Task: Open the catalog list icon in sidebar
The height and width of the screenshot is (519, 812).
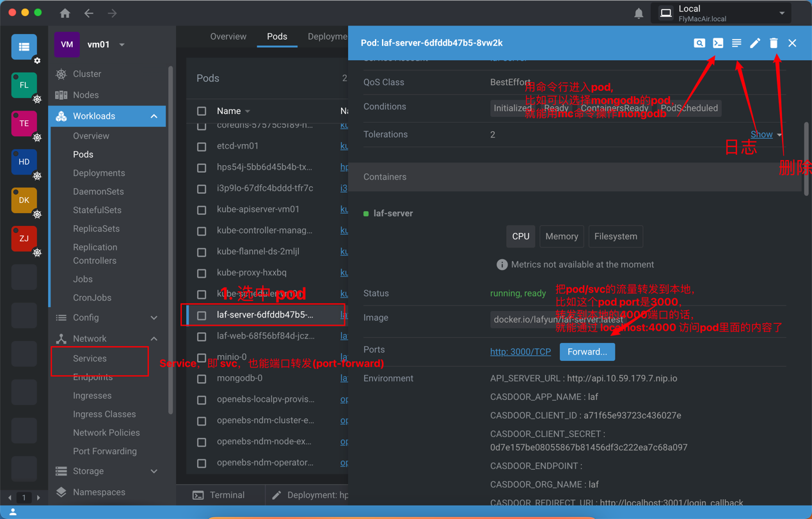Action: coord(24,47)
